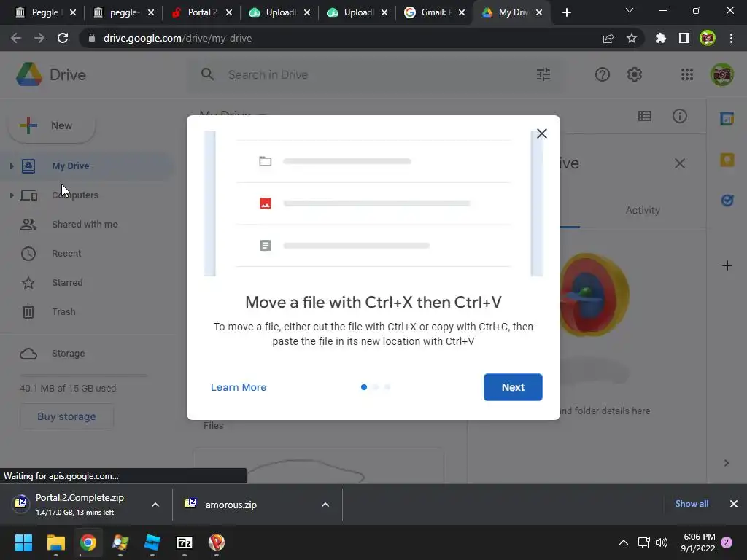Expand the Computers tree arrow

point(12,195)
